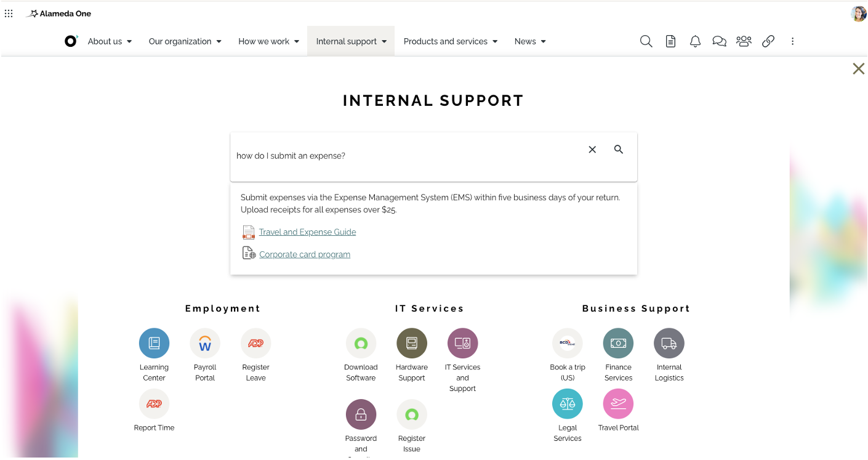
Task: Click the Hardware Support icon
Action: (x=412, y=343)
